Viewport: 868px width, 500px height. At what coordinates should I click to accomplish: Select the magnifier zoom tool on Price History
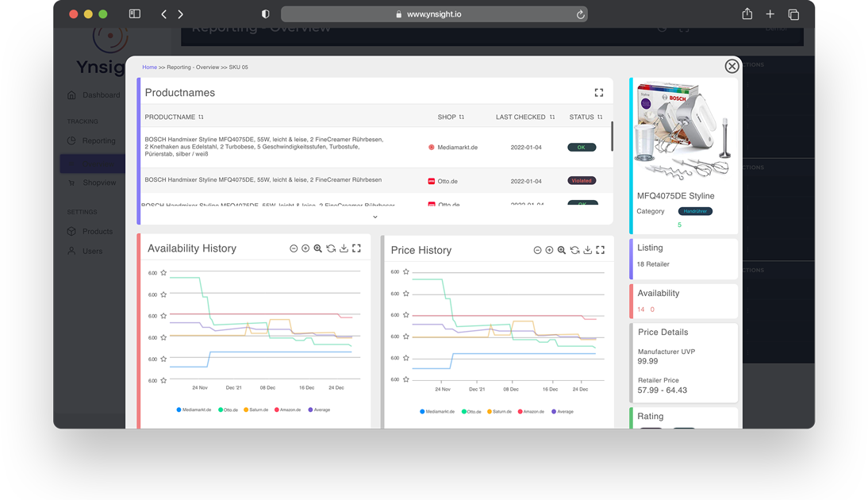562,250
